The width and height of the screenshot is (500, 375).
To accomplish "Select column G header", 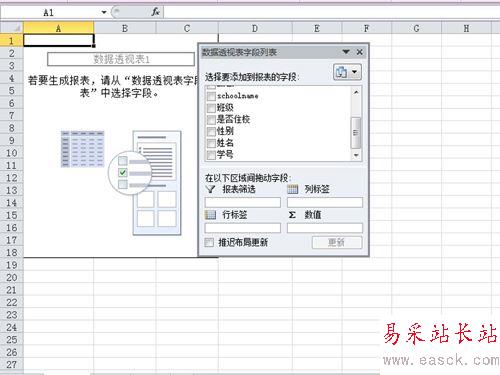I will [x=416, y=28].
